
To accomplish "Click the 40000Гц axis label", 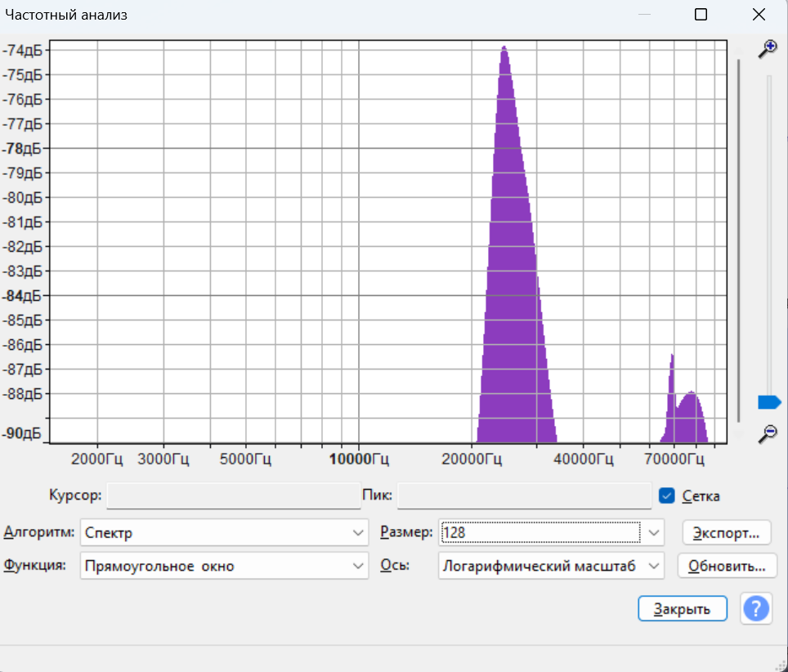I will tap(584, 459).
